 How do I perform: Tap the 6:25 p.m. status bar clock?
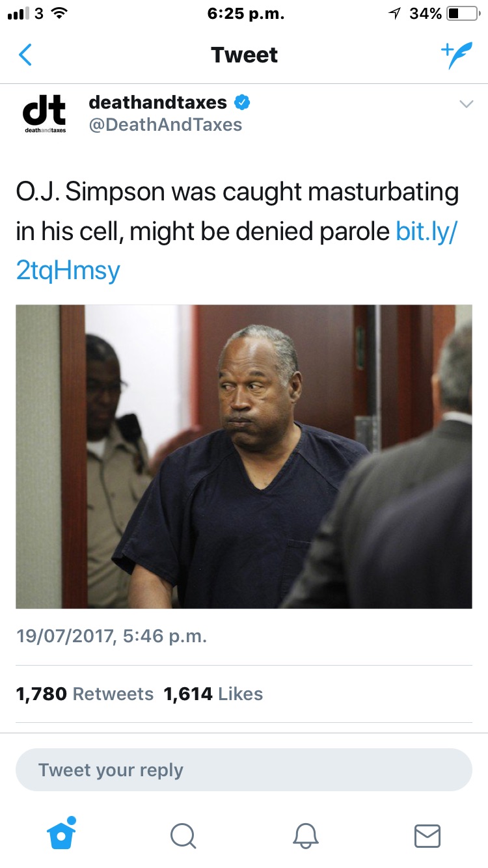(x=245, y=14)
